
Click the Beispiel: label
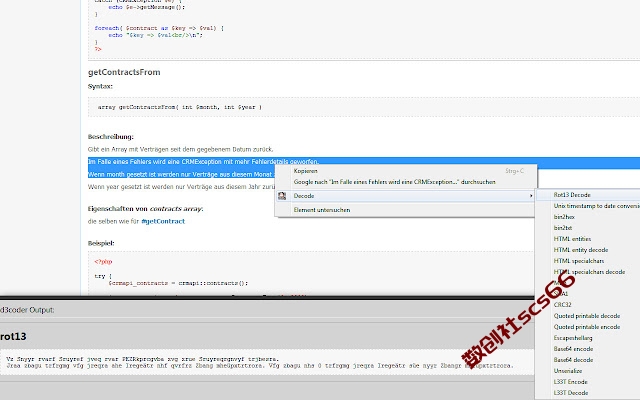[101, 243]
